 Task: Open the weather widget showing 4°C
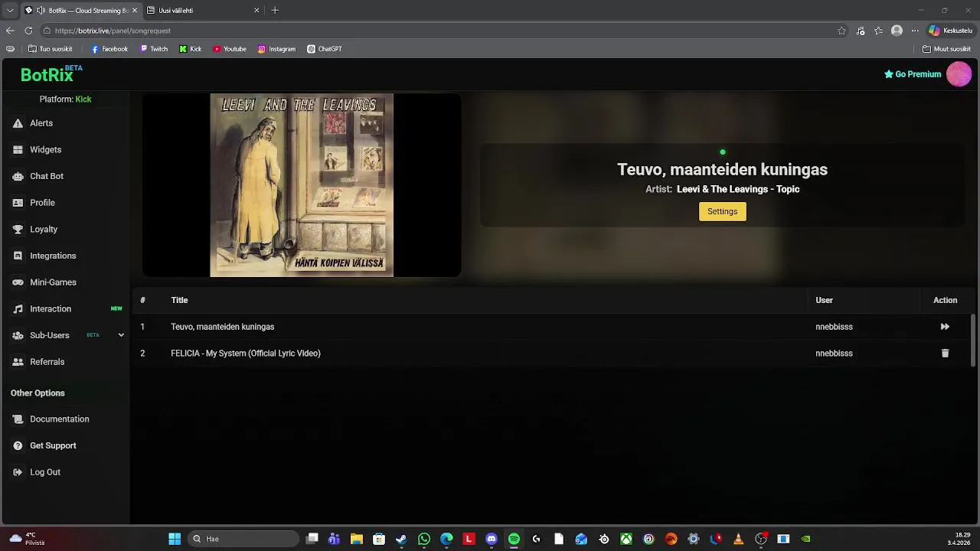pos(27,539)
